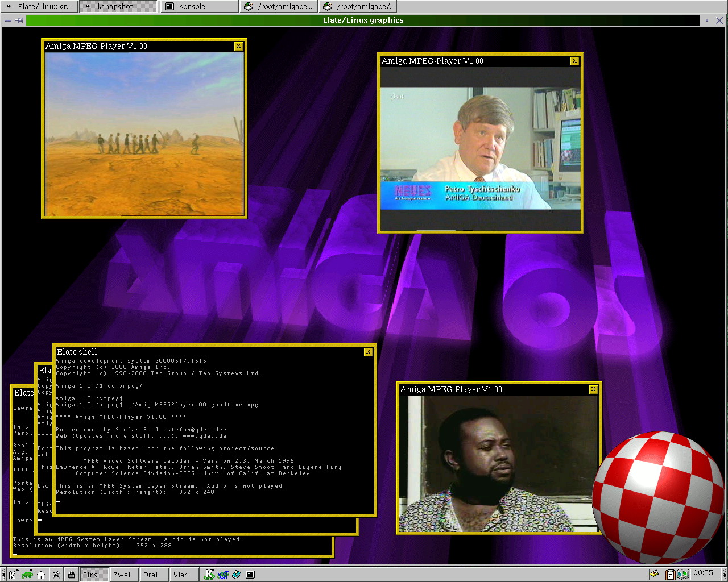
Task: Switch to the Vier virtual desktop
Action: pos(185,575)
